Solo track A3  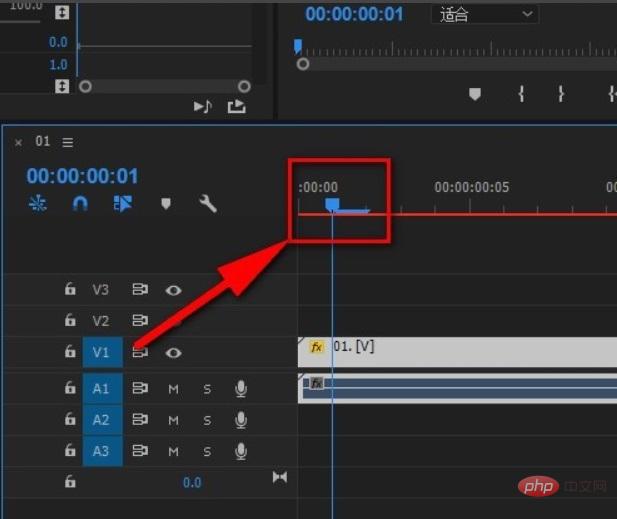(x=207, y=452)
